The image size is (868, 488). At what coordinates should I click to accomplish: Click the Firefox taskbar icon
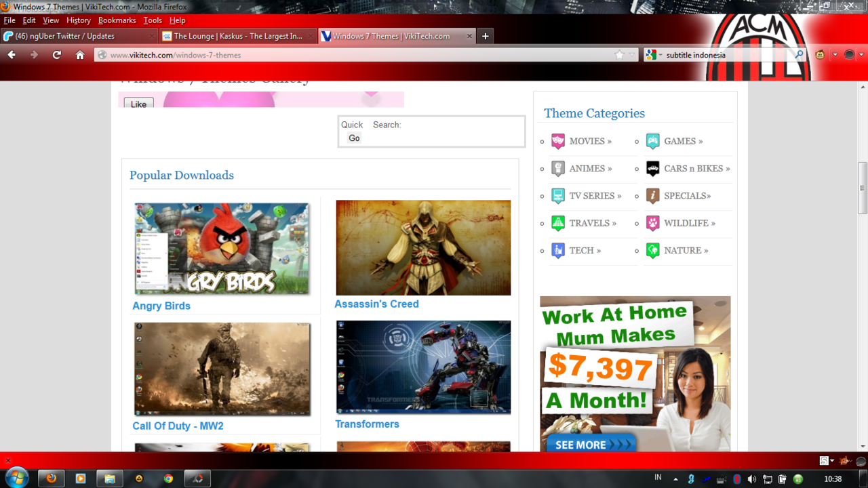[51, 479]
